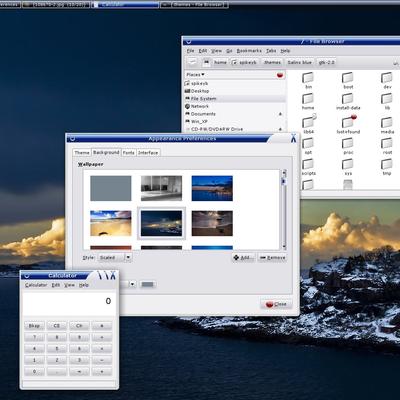The height and width of the screenshot is (400, 400).
Task: Click the 5 key in Calculator
Action: [57, 349]
